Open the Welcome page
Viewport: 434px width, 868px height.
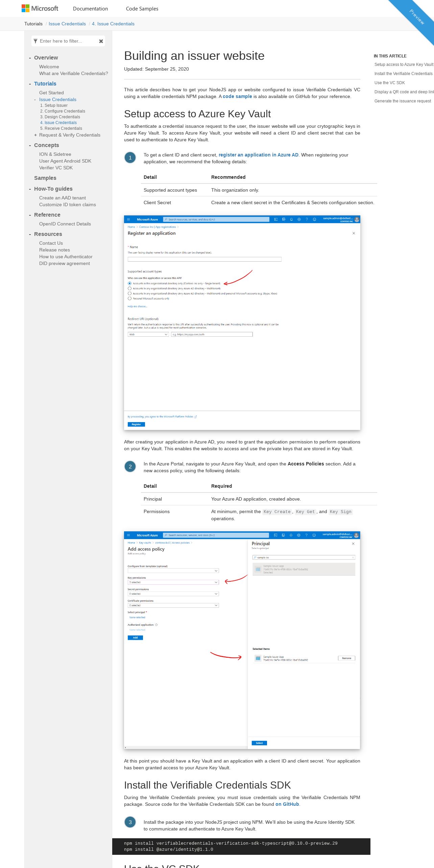tap(49, 67)
